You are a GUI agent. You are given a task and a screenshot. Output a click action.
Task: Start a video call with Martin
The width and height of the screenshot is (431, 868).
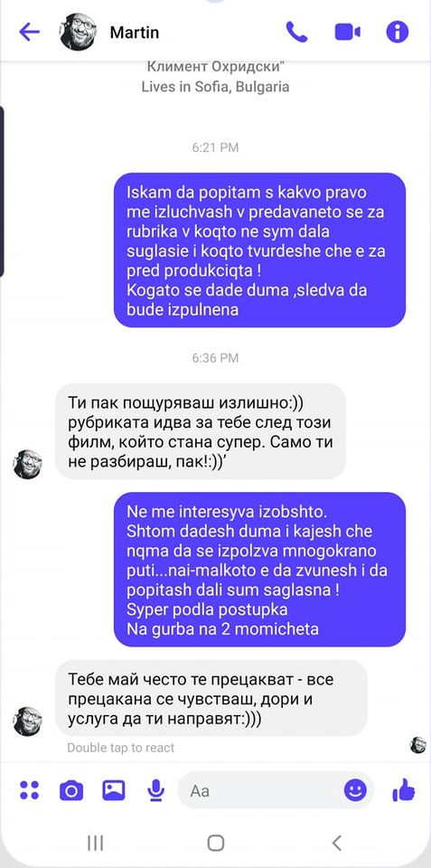(x=348, y=33)
